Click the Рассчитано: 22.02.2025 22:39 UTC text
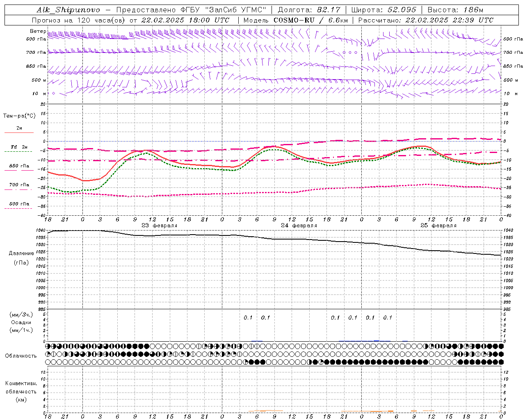 (426, 20)
